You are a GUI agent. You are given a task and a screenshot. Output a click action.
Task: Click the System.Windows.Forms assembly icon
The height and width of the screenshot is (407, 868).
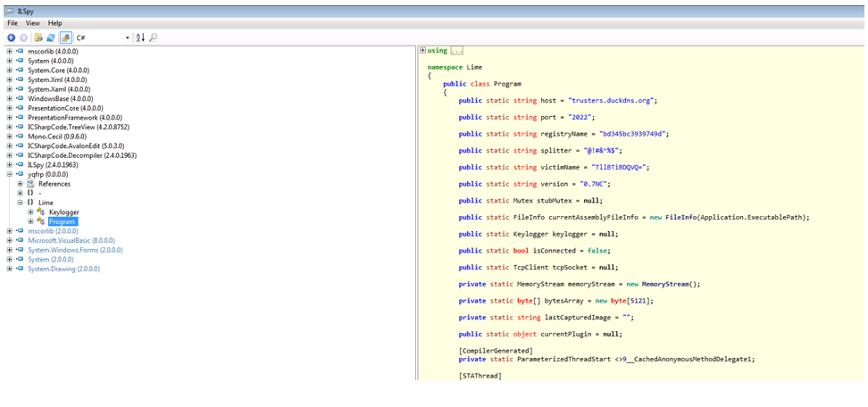tap(20, 249)
